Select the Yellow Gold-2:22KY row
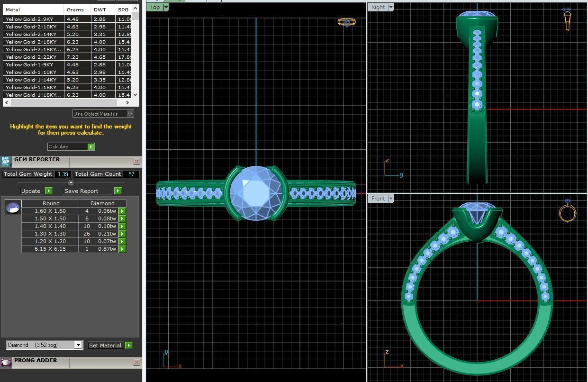The width and height of the screenshot is (588, 382). click(x=67, y=57)
